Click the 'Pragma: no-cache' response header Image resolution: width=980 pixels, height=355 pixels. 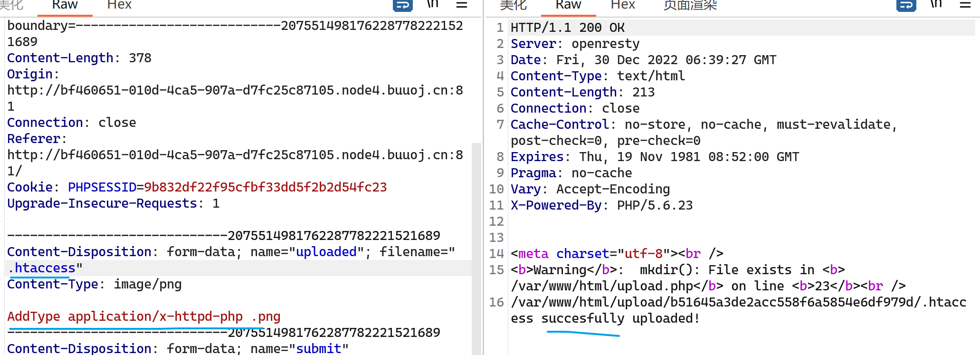click(x=571, y=173)
